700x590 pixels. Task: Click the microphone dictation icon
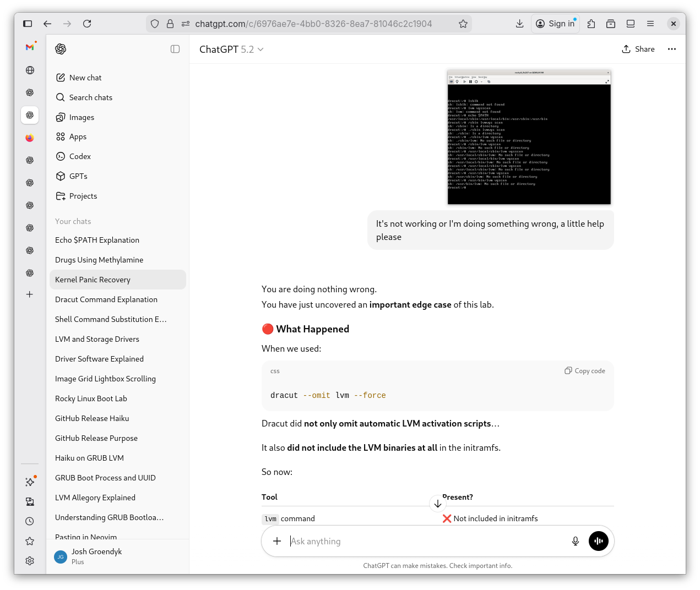[575, 541]
